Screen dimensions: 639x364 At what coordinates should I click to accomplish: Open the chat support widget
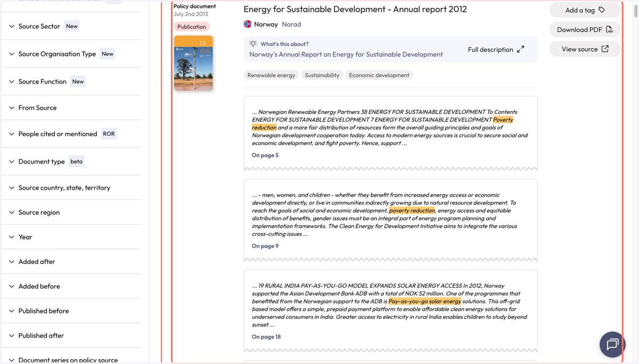point(612,344)
